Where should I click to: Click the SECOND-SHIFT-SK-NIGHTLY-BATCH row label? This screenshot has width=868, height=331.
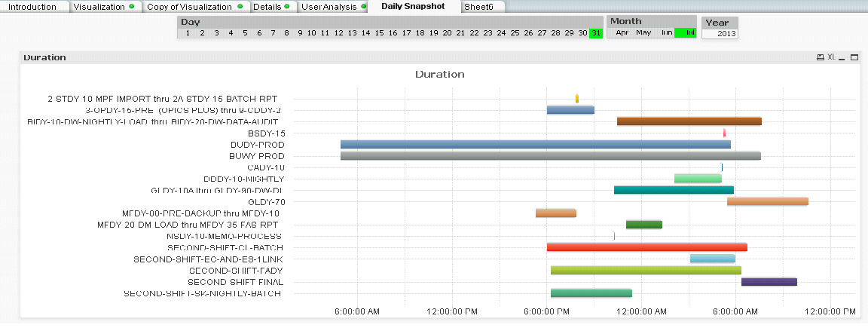pos(202,293)
